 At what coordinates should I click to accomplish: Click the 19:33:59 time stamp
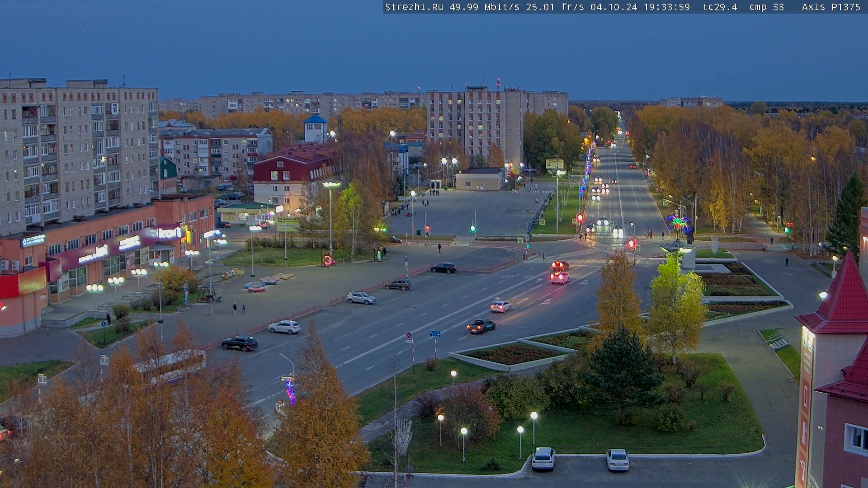pos(667,7)
